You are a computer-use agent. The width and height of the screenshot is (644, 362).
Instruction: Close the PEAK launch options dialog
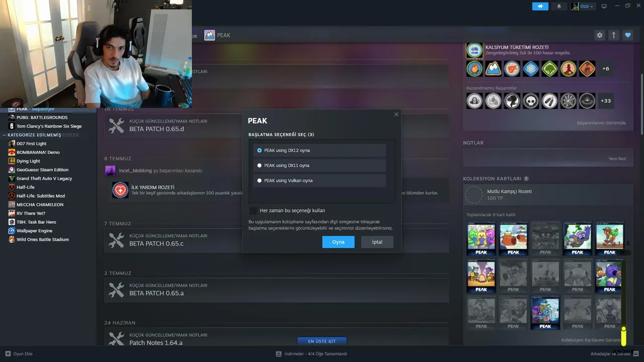[x=396, y=115]
